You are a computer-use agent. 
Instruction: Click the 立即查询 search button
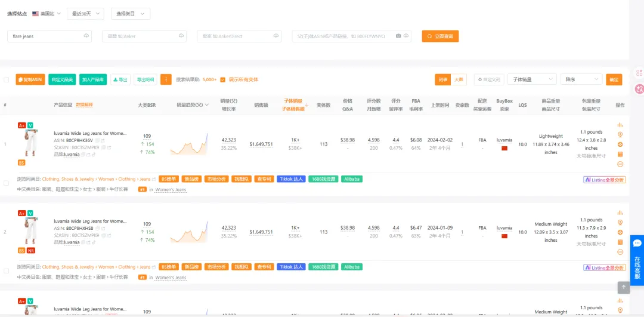pyautogui.click(x=440, y=36)
